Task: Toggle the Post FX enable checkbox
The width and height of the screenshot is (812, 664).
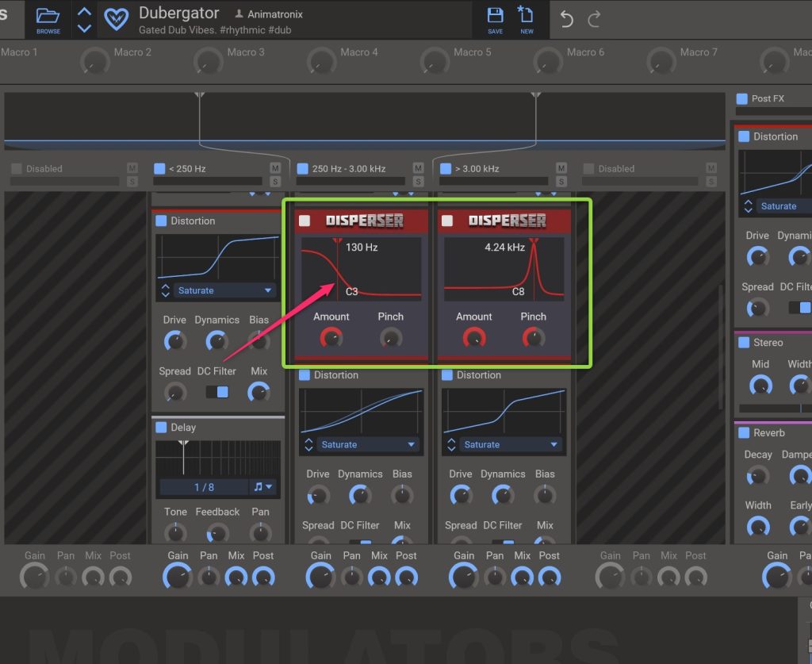Action: pos(741,98)
